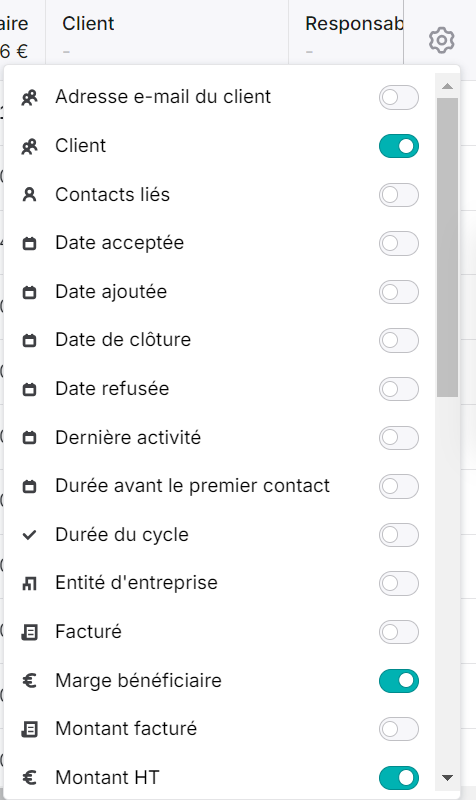Enable the Date de clôture toggle

[399, 340]
